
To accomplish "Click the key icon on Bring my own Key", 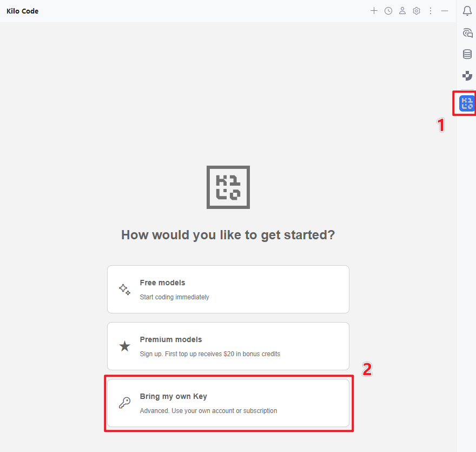I will 124,403.
